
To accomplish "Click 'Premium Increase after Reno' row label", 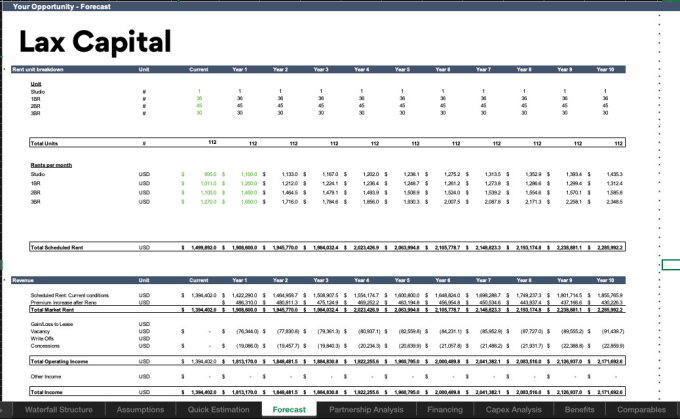I will 64,302.
